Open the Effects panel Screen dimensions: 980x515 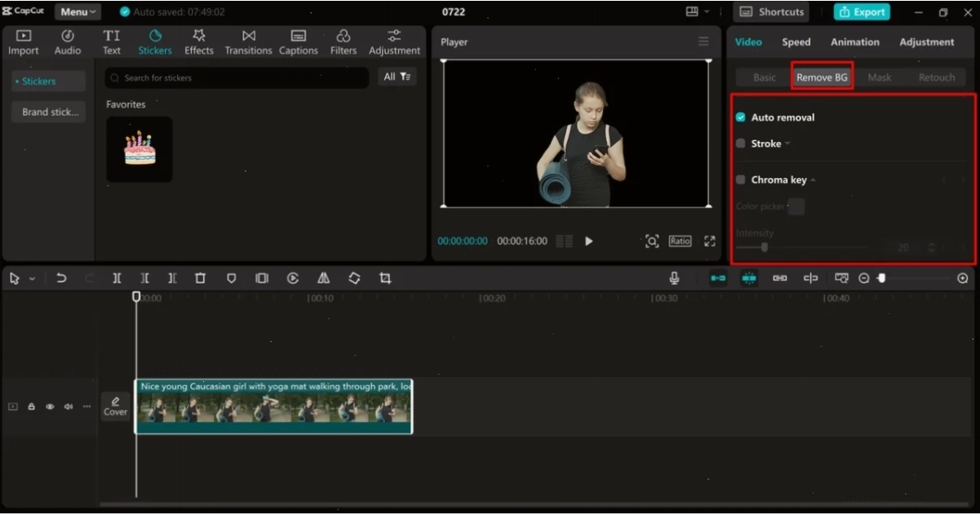pyautogui.click(x=199, y=42)
